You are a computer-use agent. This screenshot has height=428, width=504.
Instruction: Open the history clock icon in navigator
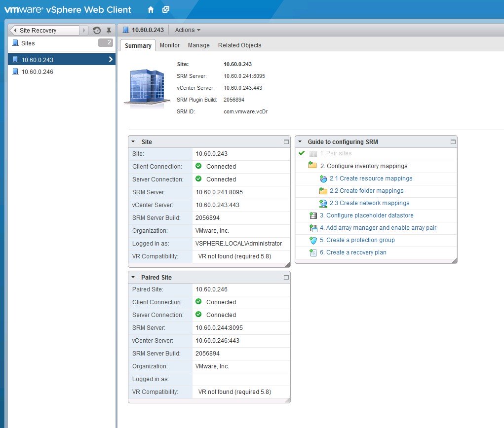coord(97,31)
